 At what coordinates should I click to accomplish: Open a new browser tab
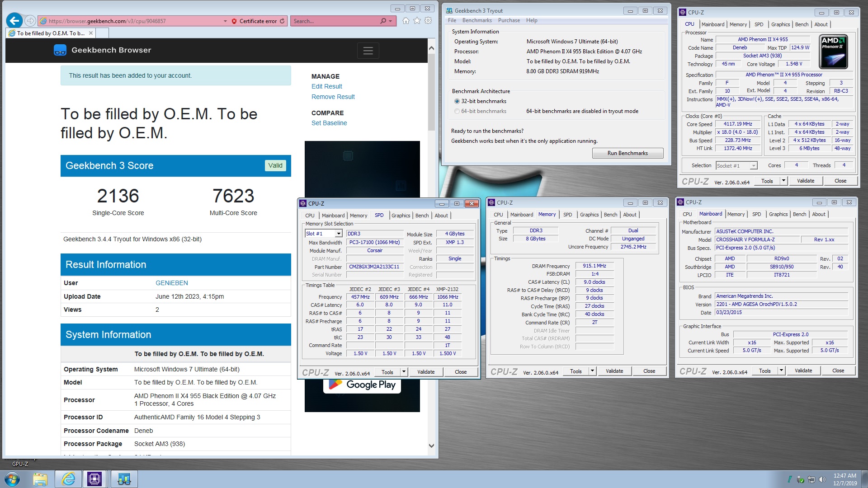click(x=103, y=33)
